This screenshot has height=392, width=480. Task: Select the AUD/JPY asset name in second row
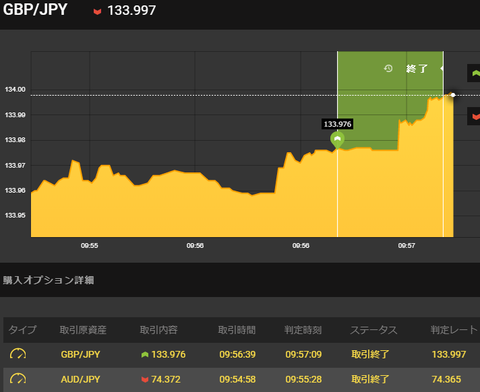[x=80, y=379]
